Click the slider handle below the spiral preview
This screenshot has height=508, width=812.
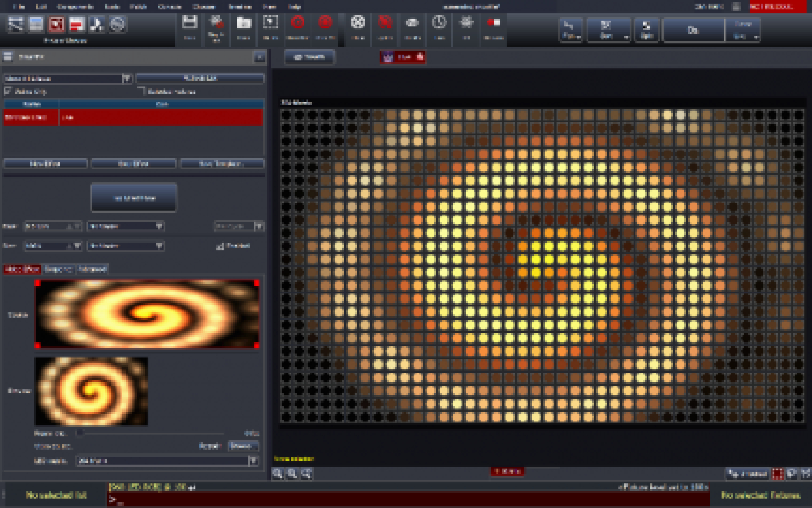pyautogui.click(x=80, y=433)
